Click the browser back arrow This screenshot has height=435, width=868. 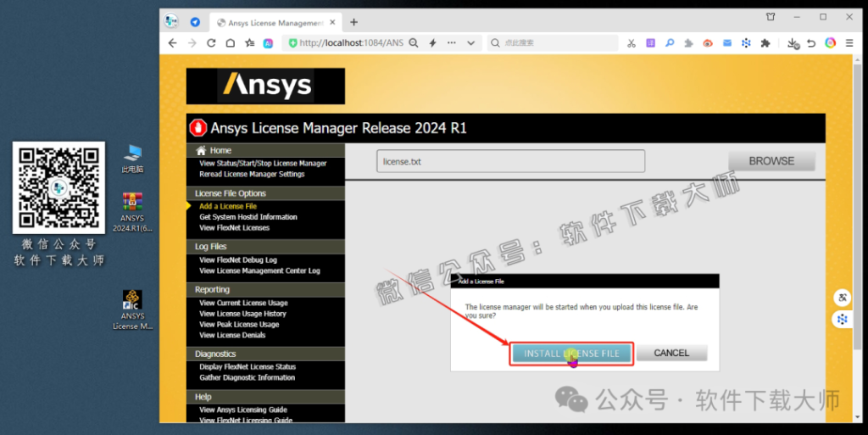click(172, 43)
